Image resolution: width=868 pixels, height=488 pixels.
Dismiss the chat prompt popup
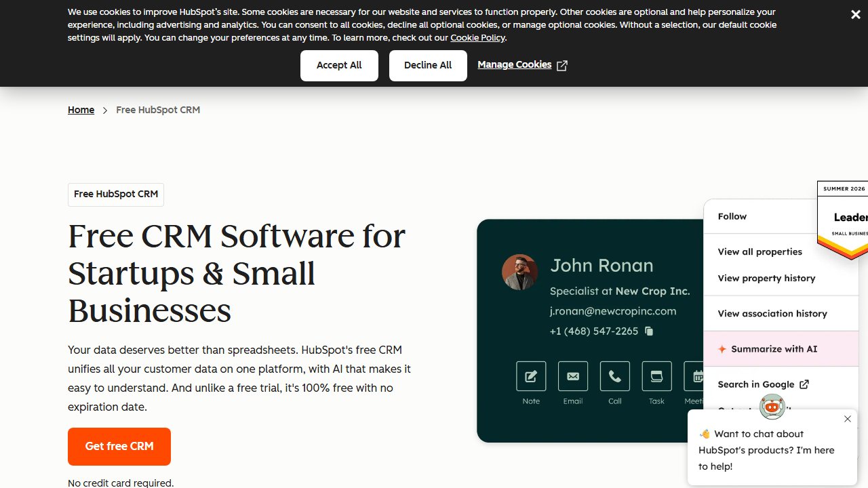point(848,419)
